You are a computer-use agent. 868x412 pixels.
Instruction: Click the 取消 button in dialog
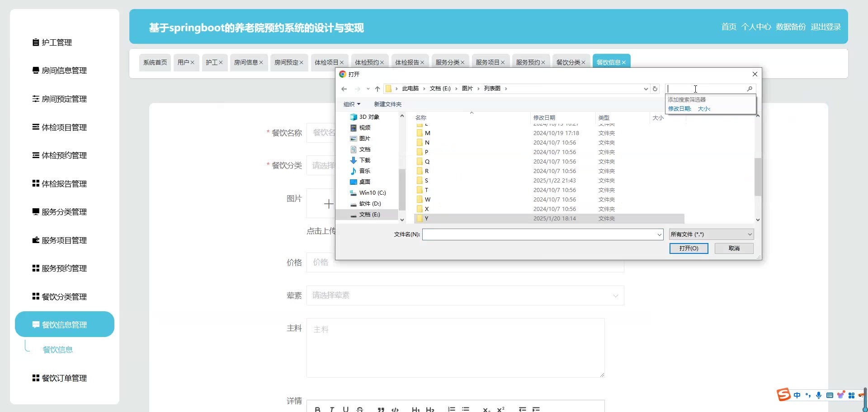coord(734,248)
